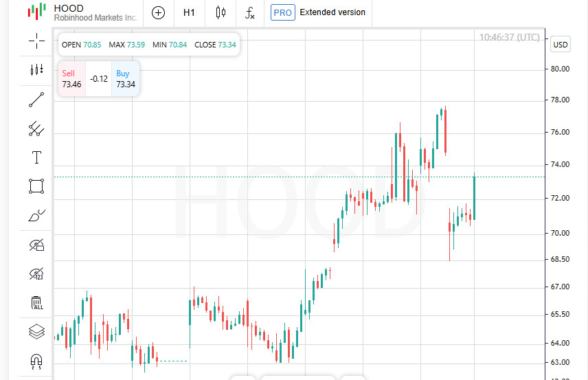The height and width of the screenshot is (380, 588).
Task: Toggle hide all drawings eye icon
Action: coord(37,245)
